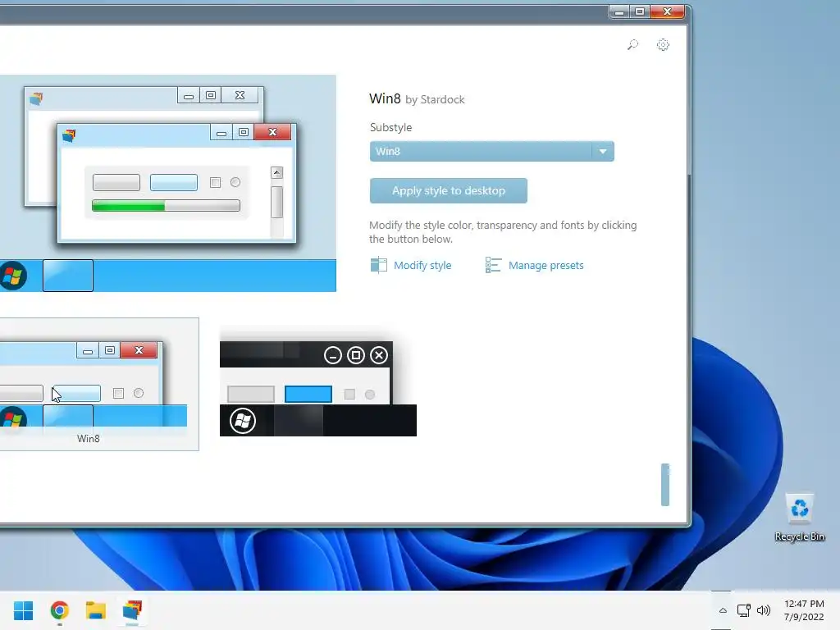Launch Google Chrome from the taskbar
840x630 pixels.
(x=59, y=610)
